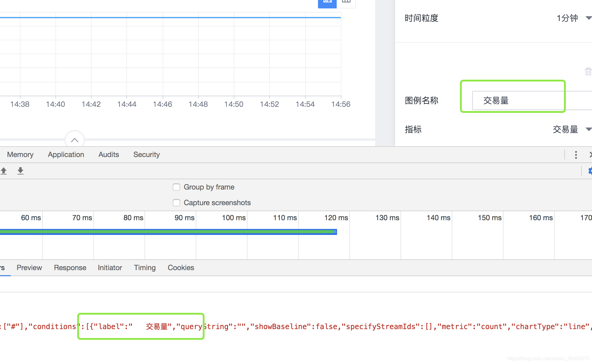
Task: Click the "metric":"count" payload text
Action: 472,327
